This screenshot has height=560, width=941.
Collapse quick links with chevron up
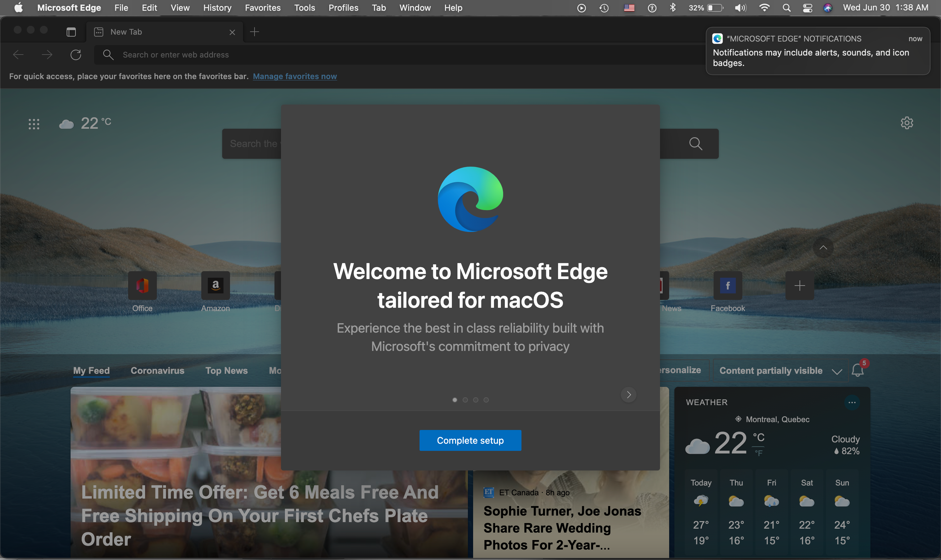[x=823, y=248]
